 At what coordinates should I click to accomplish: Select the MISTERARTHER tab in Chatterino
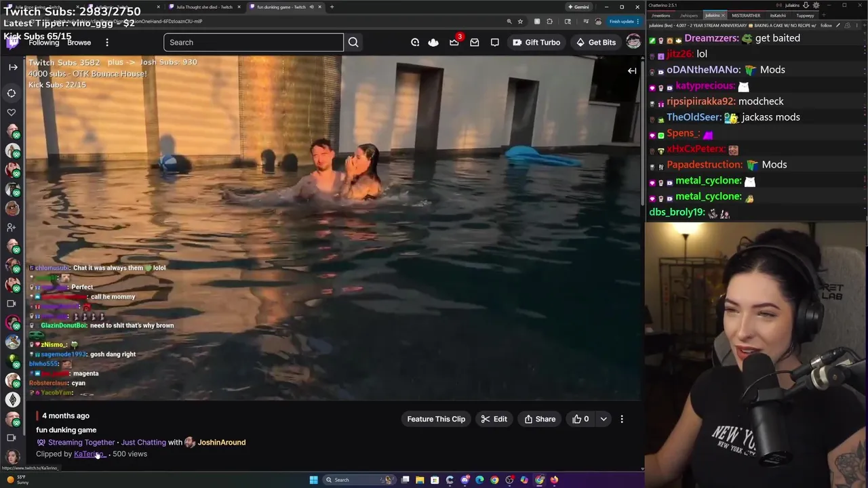click(x=746, y=15)
